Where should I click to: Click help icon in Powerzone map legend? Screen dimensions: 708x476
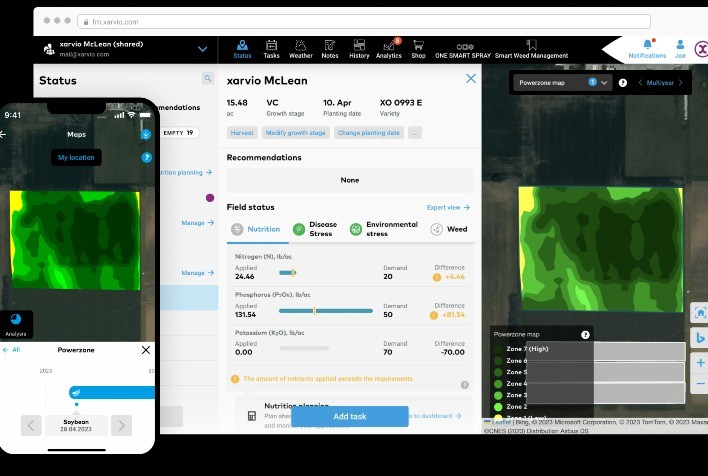click(x=585, y=335)
